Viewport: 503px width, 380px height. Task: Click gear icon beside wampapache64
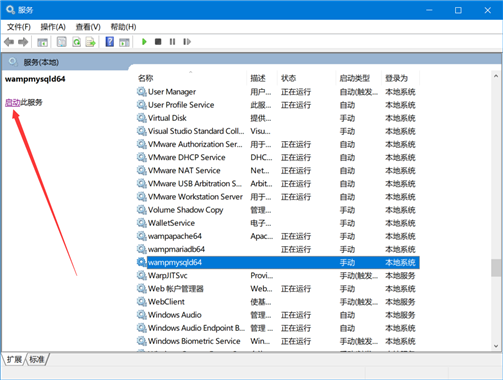pyautogui.click(x=142, y=236)
